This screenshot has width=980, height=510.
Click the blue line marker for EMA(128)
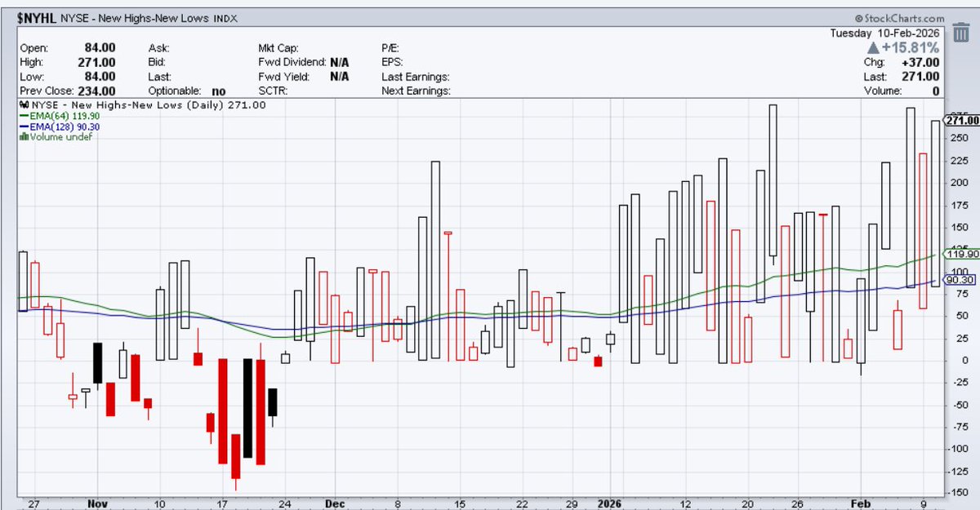[x=23, y=126]
